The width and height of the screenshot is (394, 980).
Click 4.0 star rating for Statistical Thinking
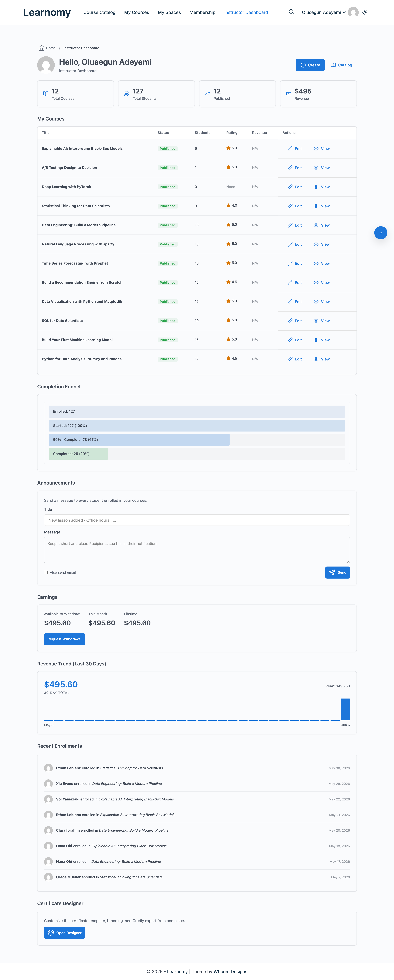point(232,205)
